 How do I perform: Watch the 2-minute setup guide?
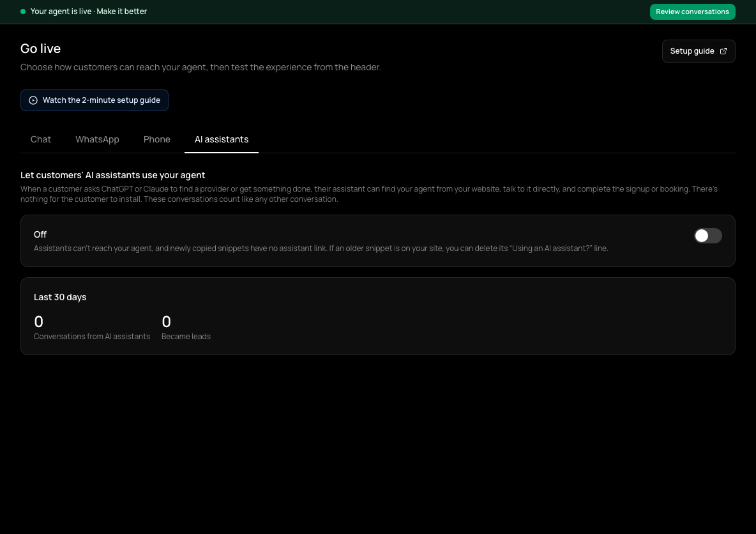pyautogui.click(x=94, y=100)
